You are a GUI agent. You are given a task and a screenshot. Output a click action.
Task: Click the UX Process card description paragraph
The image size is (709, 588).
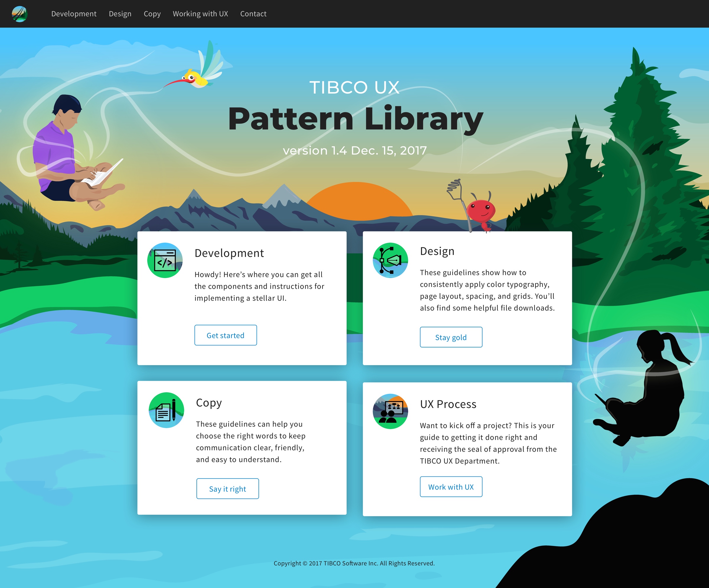click(x=488, y=443)
